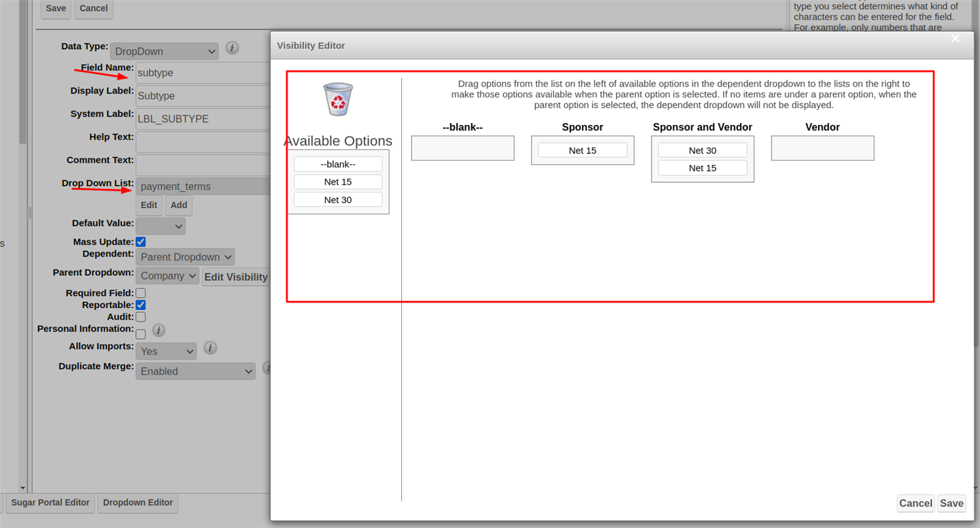Image resolution: width=980 pixels, height=528 pixels.
Task: Click Cancel in the Visibility Editor
Action: 916,503
